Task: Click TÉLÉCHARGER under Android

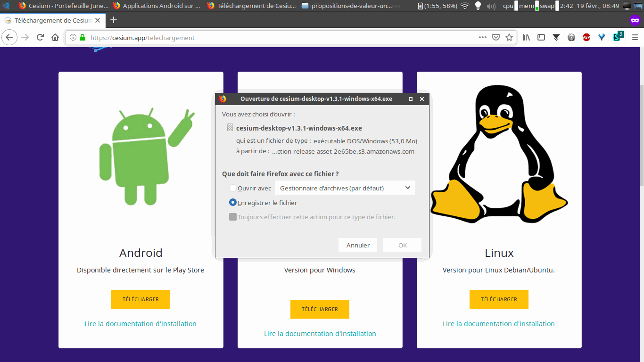Action: point(140,299)
